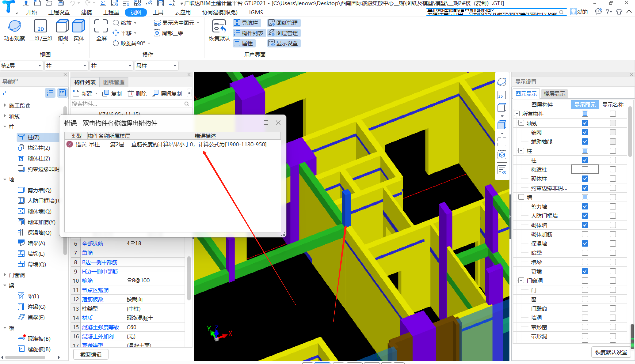Open 图纸管理 from the ribbon
Viewport: 635px width, 364px height.
(284, 23)
